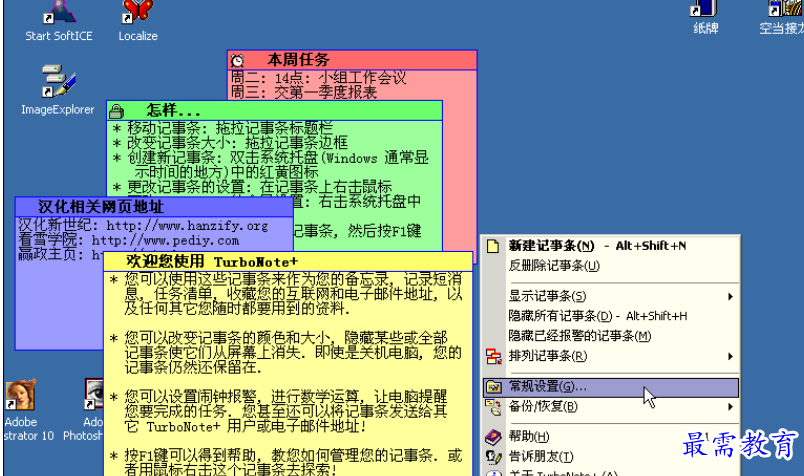The image size is (804, 476).
Task: Click the line 周三: 交第一季度报表
Action: (x=304, y=92)
